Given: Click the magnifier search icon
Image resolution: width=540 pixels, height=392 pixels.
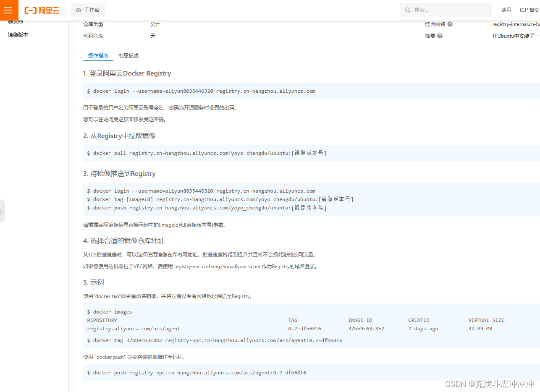Looking at the screenshot, I should click(x=407, y=10).
